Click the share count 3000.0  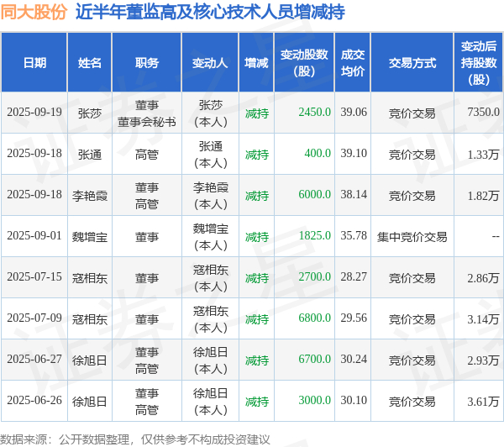tap(314, 401)
